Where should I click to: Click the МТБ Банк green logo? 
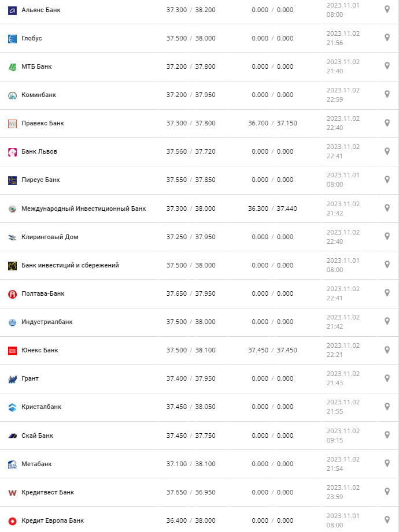(12, 67)
